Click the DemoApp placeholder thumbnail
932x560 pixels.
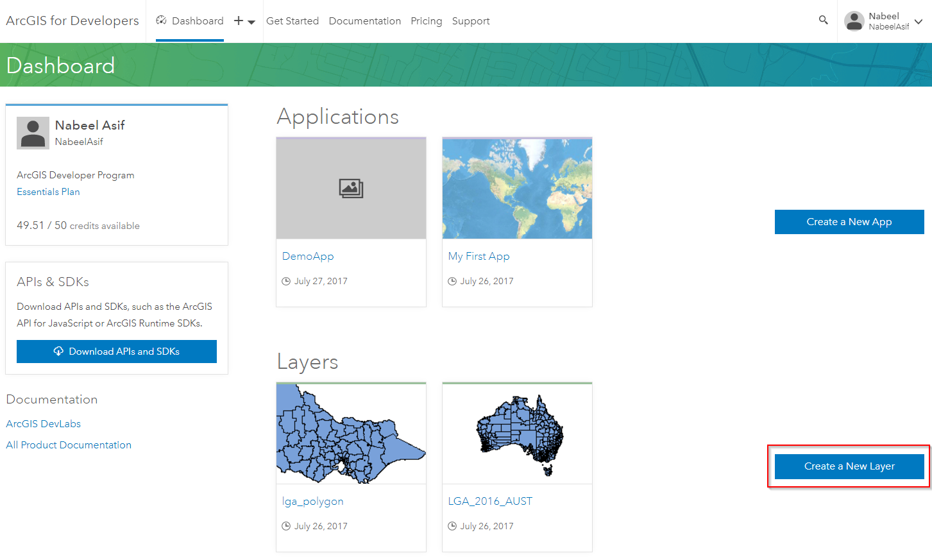click(x=351, y=189)
